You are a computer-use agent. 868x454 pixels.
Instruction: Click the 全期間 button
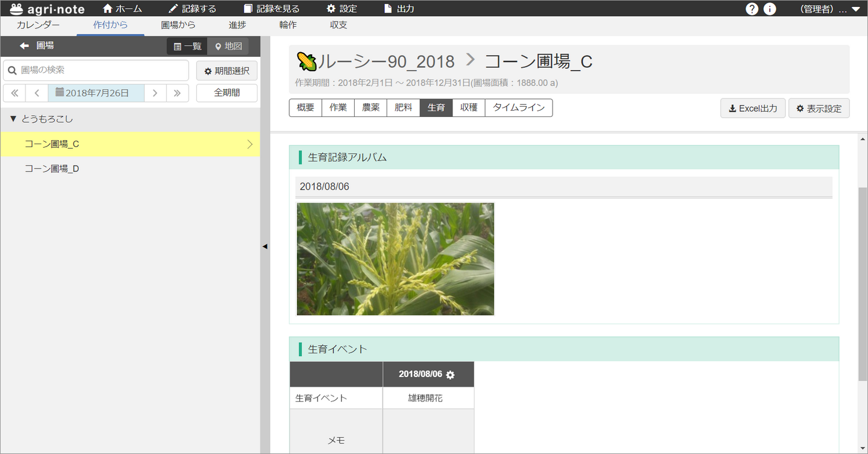[x=227, y=93]
